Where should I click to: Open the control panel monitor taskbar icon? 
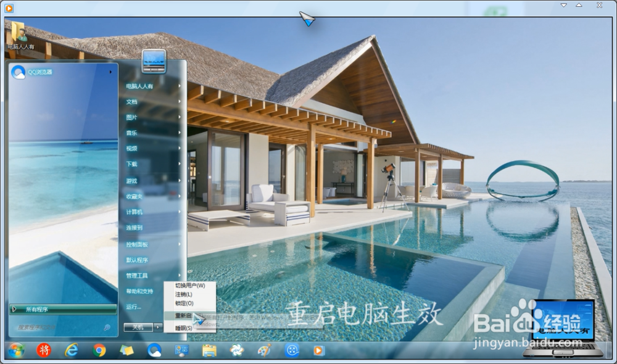pyautogui.click(x=182, y=350)
